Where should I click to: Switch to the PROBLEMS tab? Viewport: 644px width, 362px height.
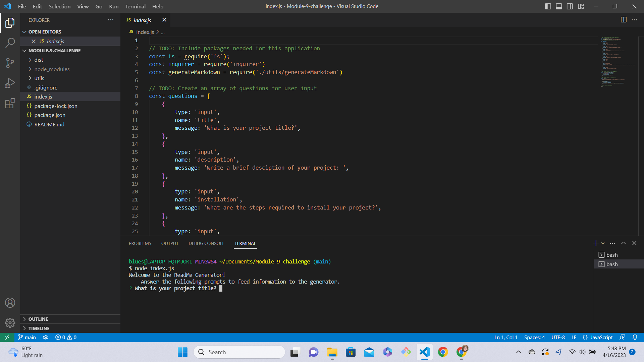coord(140,243)
